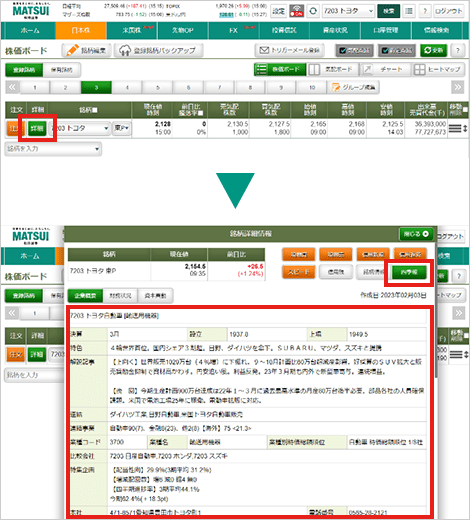The width and height of the screenshot is (470, 520).
Task: Open the 銘柄を入力 combo box under トヨタ row
Action: pyautogui.click(x=53, y=149)
